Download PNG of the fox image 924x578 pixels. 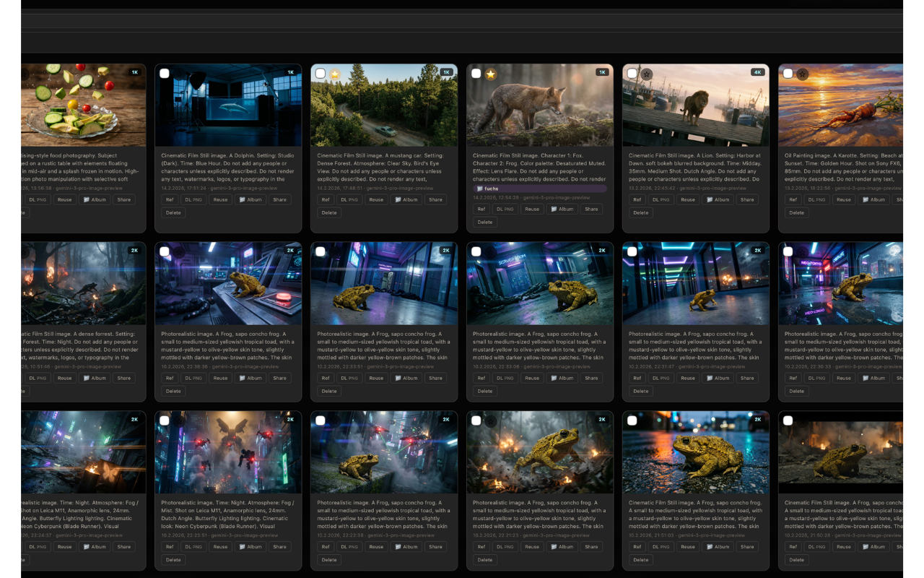click(x=505, y=210)
